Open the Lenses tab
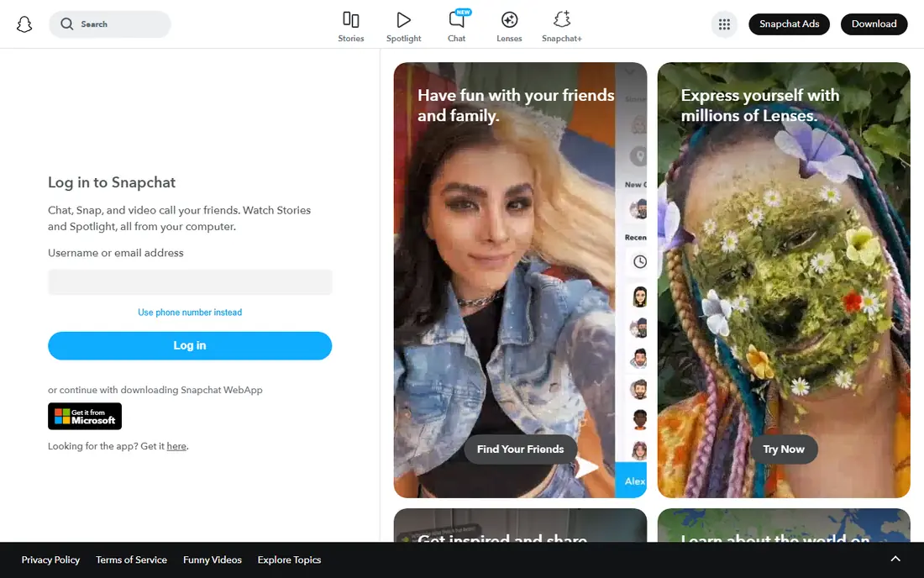The image size is (924, 578). [509, 27]
